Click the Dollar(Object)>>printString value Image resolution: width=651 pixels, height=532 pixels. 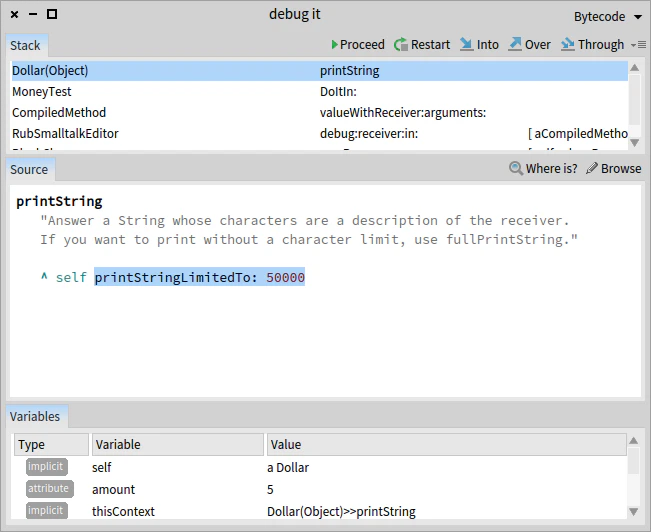341,512
